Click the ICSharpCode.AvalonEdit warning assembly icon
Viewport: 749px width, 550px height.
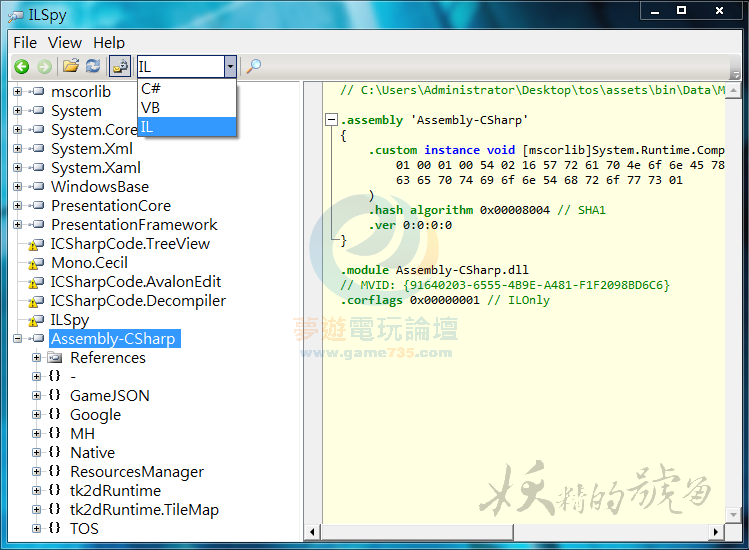(x=37, y=282)
